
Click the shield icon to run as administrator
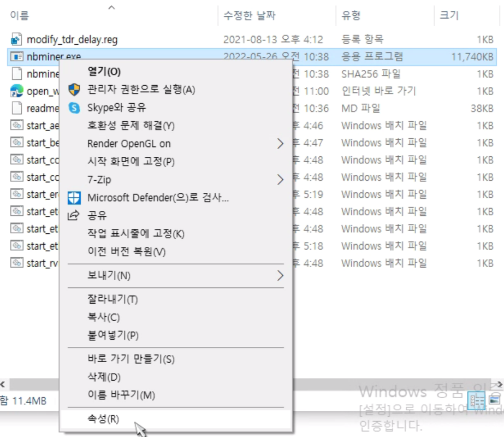74,90
